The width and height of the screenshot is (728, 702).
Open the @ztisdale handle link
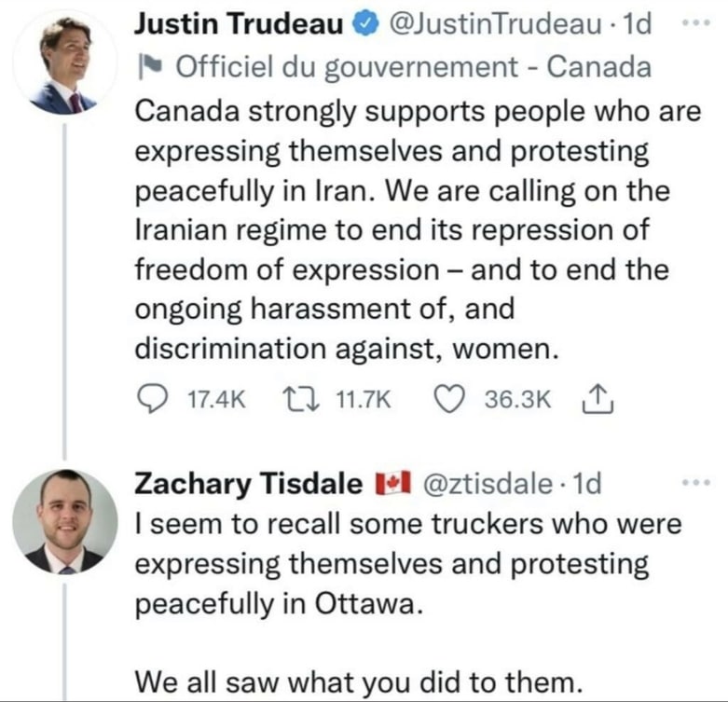(x=488, y=484)
